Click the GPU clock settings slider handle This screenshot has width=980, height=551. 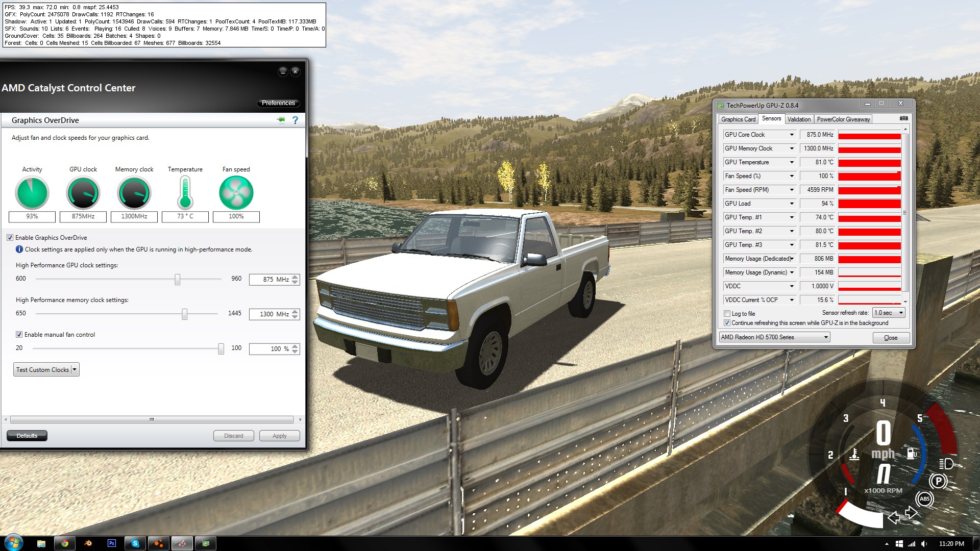[177, 279]
